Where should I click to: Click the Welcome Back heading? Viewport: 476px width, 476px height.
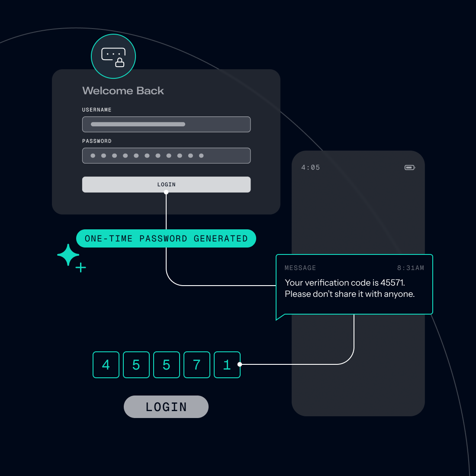pyautogui.click(x=123, y=91)
